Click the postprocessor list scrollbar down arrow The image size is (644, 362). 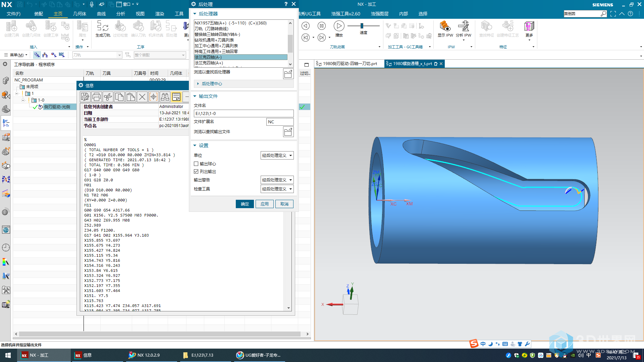[290, 64]
